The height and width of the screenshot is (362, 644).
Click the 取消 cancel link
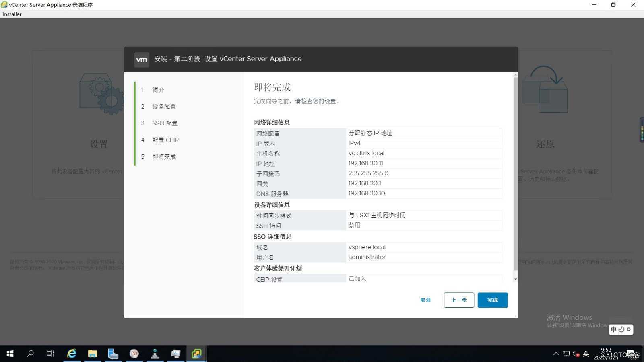(425, 300)
